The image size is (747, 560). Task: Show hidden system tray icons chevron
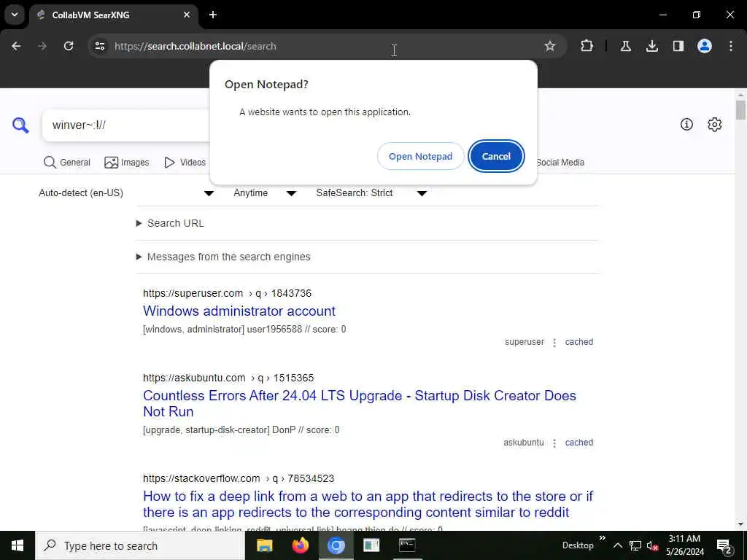tap(617, 545)
